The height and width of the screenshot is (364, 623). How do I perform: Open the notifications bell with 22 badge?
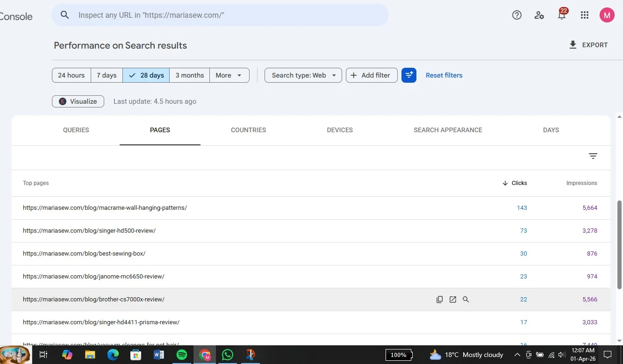pos(562,14)
